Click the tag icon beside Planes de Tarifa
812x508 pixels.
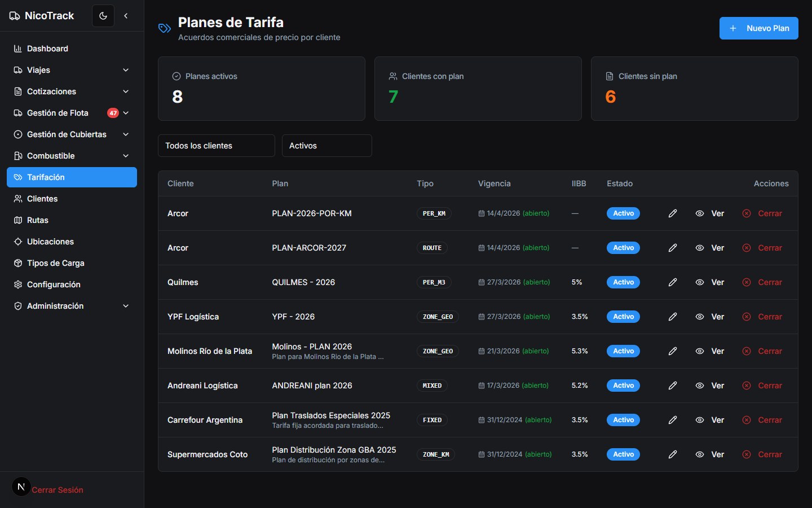click(x=165, y=28)
